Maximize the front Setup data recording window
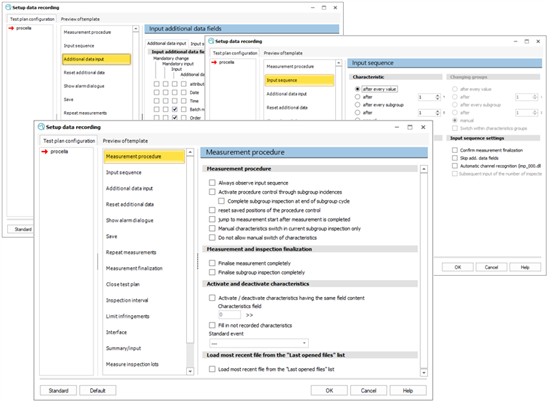Screen dimensions: 549x403 [410, 127]
